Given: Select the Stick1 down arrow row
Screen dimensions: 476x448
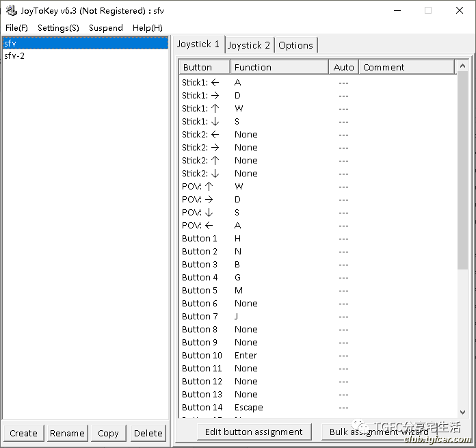Looking at the screenshot, I should (x=318, y=122).
